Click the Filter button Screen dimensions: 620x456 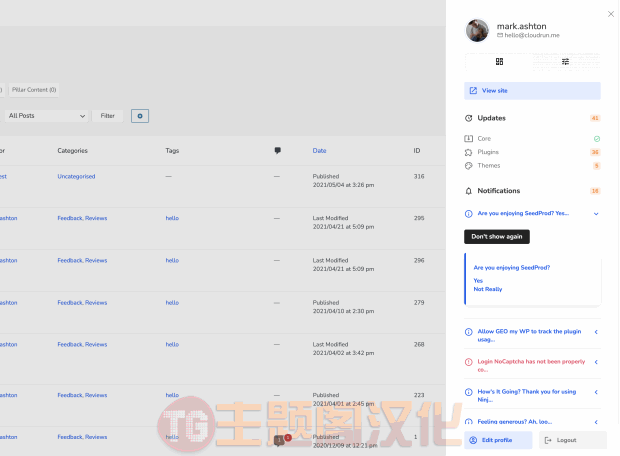click(107, 116)
